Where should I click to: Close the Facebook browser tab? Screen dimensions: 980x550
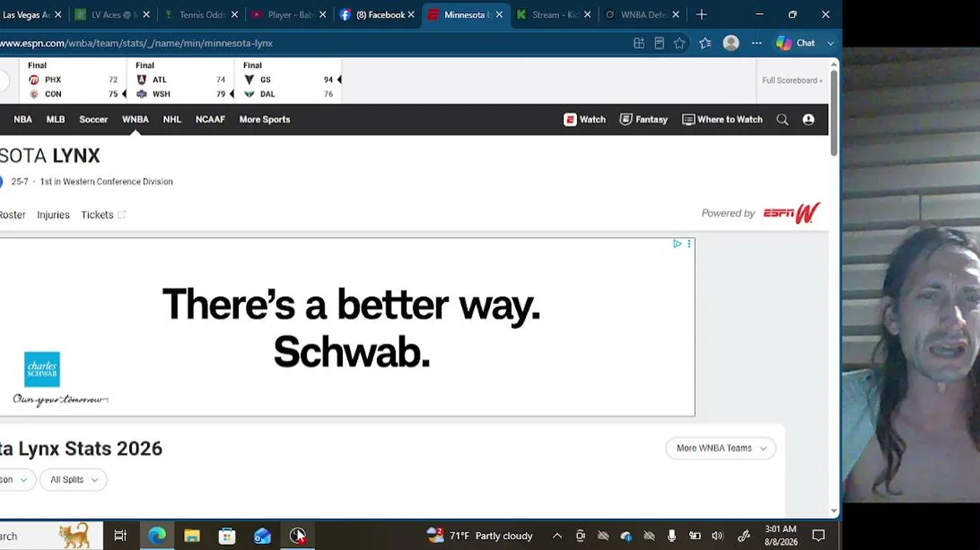pyautogui.click(x=411, y=15)
